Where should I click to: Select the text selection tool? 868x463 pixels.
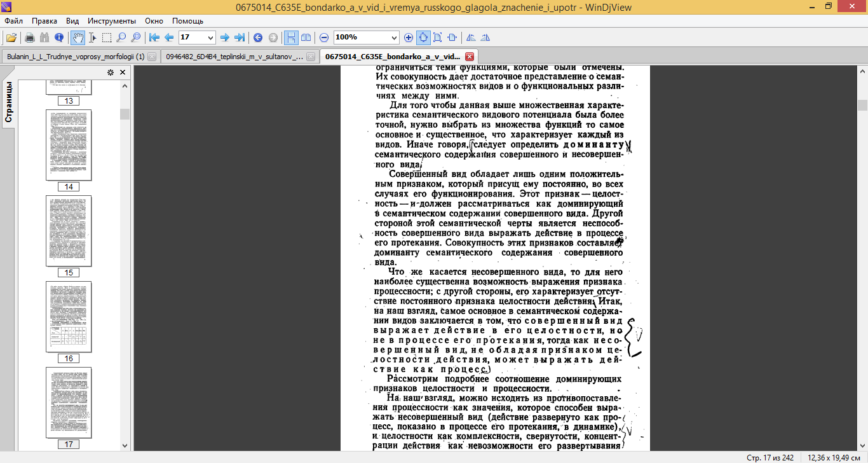coord(92,38)
